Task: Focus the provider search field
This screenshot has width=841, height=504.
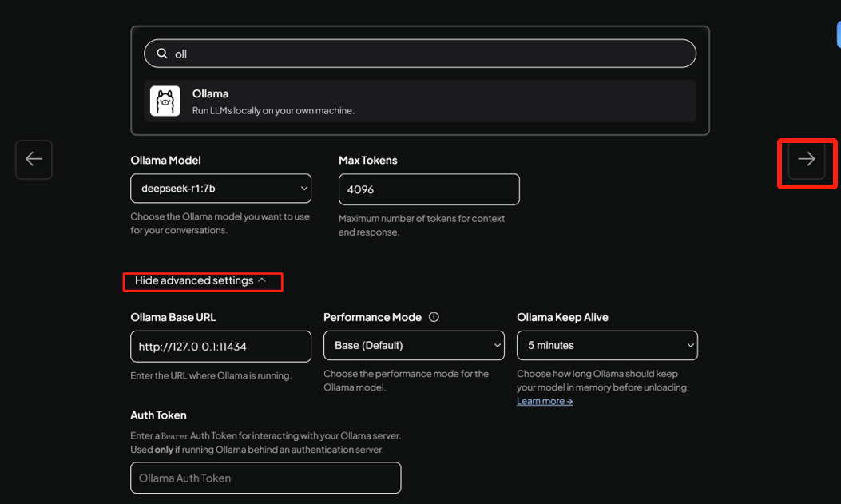Action: (x=420, y=53)
